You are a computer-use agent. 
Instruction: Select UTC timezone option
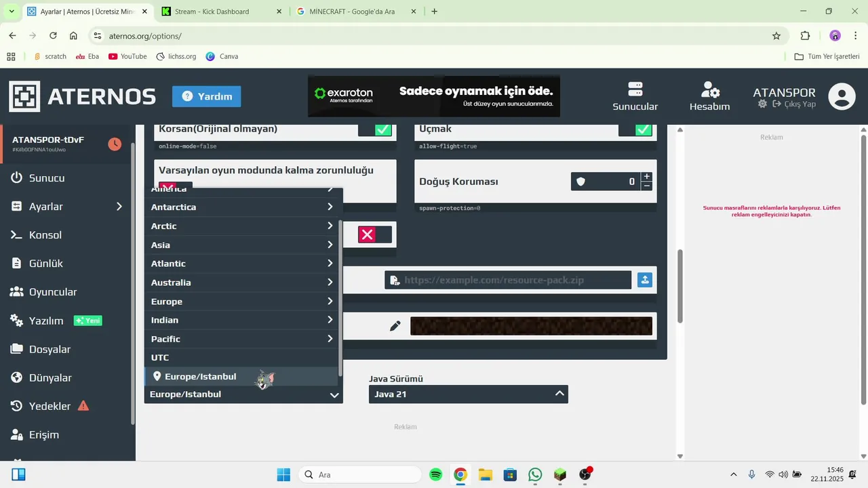click(x=241, y=357)
